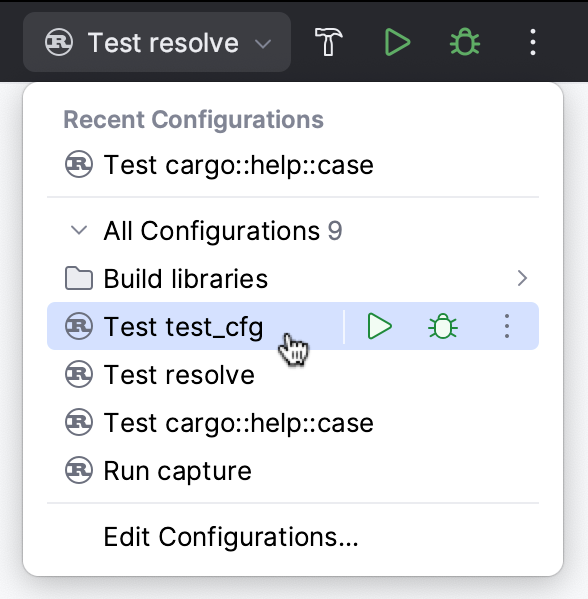Click Rust icon next to Run capture
Screen dimensions: 588x599
(x=79, y=470)
